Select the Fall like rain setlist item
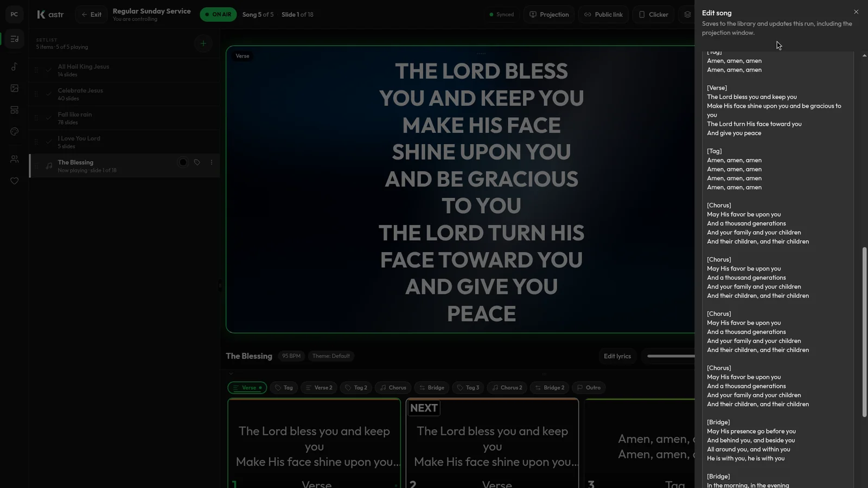 coord(125,118)
